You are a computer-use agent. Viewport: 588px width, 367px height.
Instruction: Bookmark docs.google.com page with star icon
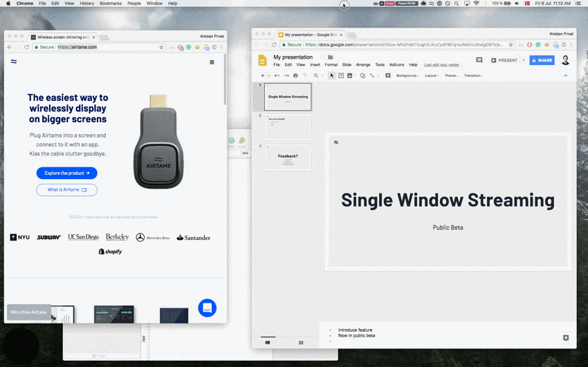tap(511, 44)
